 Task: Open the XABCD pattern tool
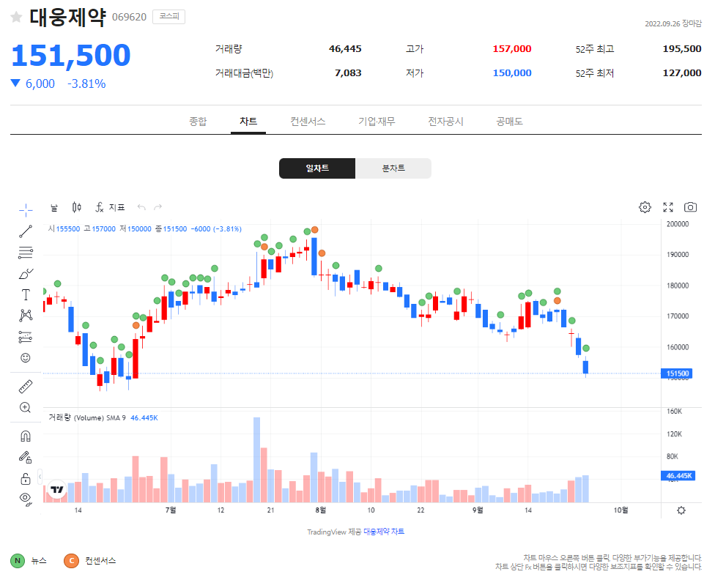tap(26, 316)
